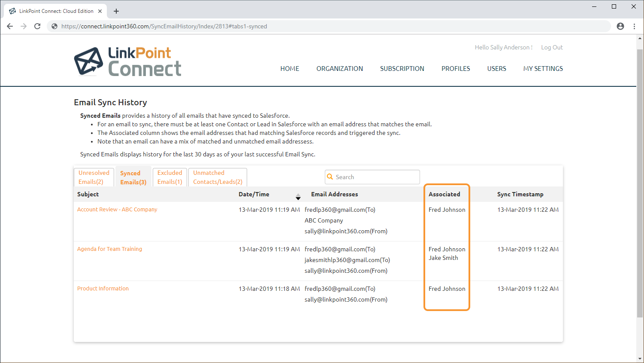
Task: Click the Associated column header
Action: [x=444, y=194]
